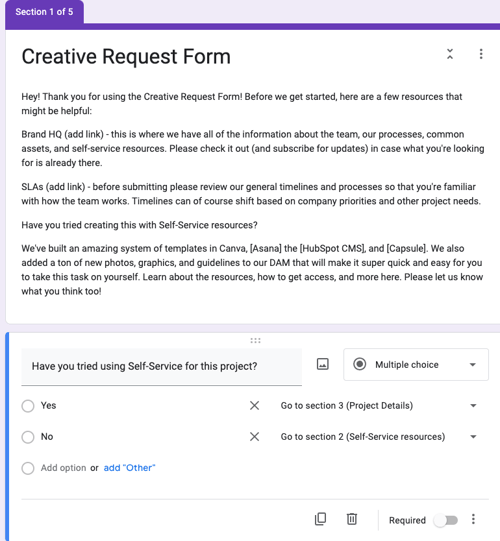The width and height of the screenshot is (500, 541).
Task: Expand Go to section 2 dropdown
Action: (379, 437)
